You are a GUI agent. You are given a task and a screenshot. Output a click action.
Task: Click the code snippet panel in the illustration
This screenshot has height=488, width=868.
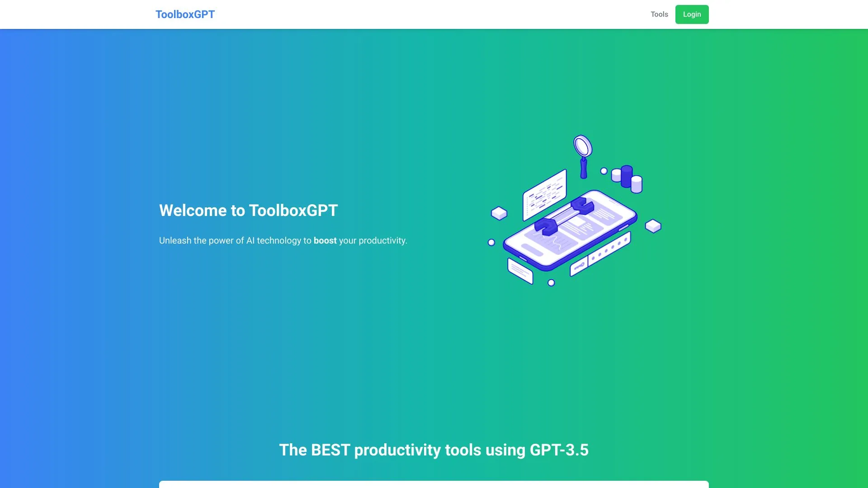(544, 195)
